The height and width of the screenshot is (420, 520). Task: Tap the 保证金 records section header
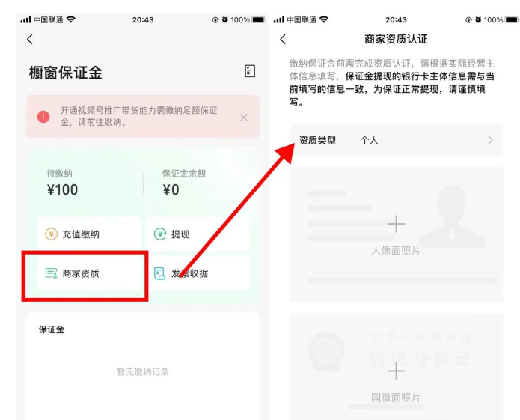(x=52, y=329)
